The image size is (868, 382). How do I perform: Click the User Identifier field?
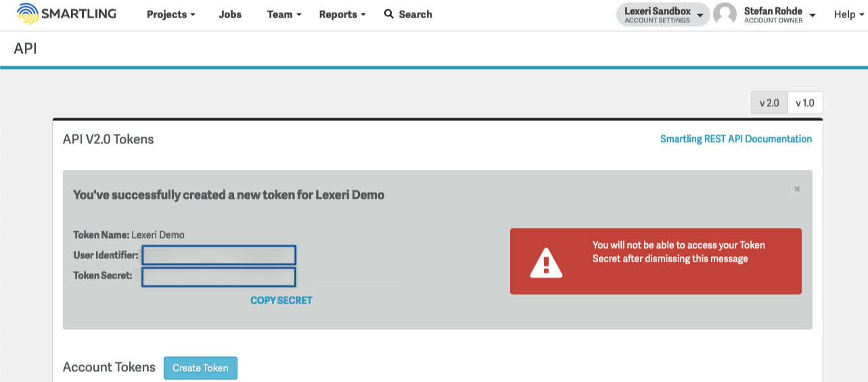click(219, 255)
